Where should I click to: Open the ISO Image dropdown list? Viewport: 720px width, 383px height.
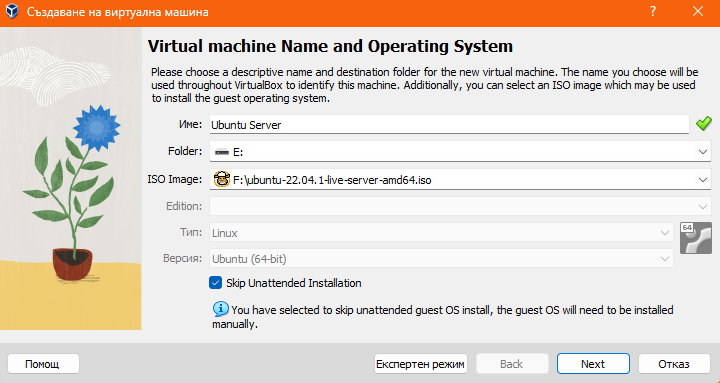point(703,180)
